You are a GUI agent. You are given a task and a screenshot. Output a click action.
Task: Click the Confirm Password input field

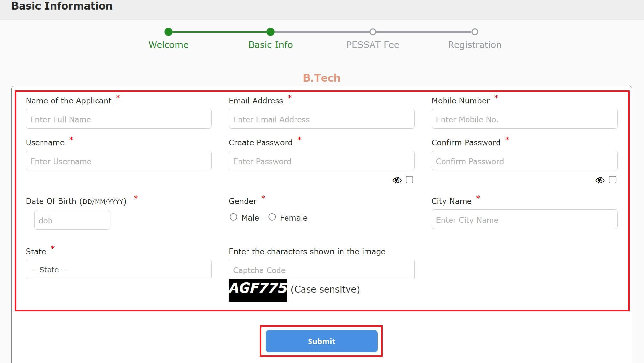pos(524,161)
